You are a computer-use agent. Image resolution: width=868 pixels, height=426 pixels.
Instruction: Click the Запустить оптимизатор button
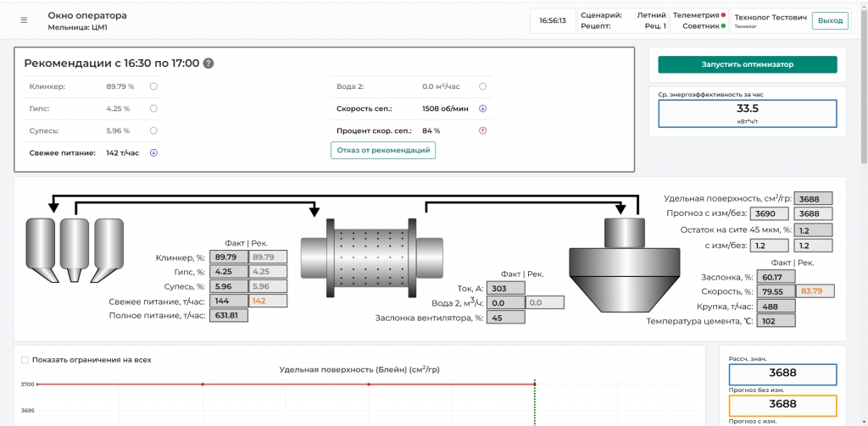(x=748, y=64)
